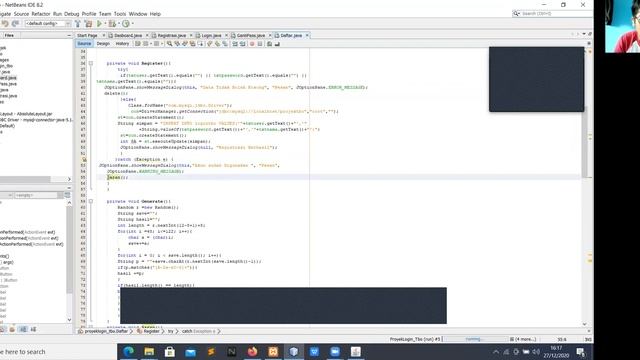
Task: Close the Daftar.java tab
Action: pyautogui.click(x=307, y=36)
